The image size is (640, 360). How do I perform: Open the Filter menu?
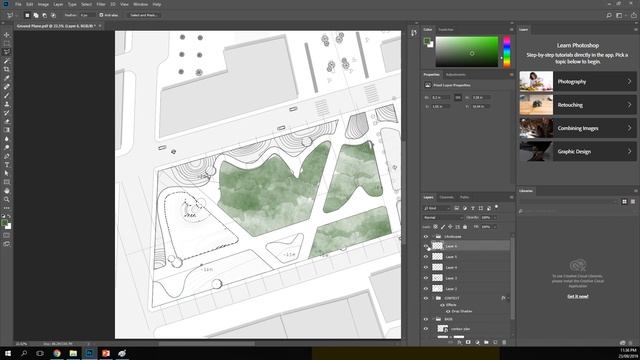click(x=101, y=4)
